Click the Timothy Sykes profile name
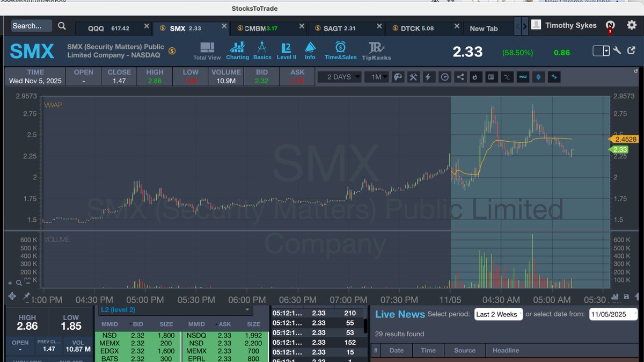Image resolution: width=644 pixels, height=362 pixels. coord(571,25)
